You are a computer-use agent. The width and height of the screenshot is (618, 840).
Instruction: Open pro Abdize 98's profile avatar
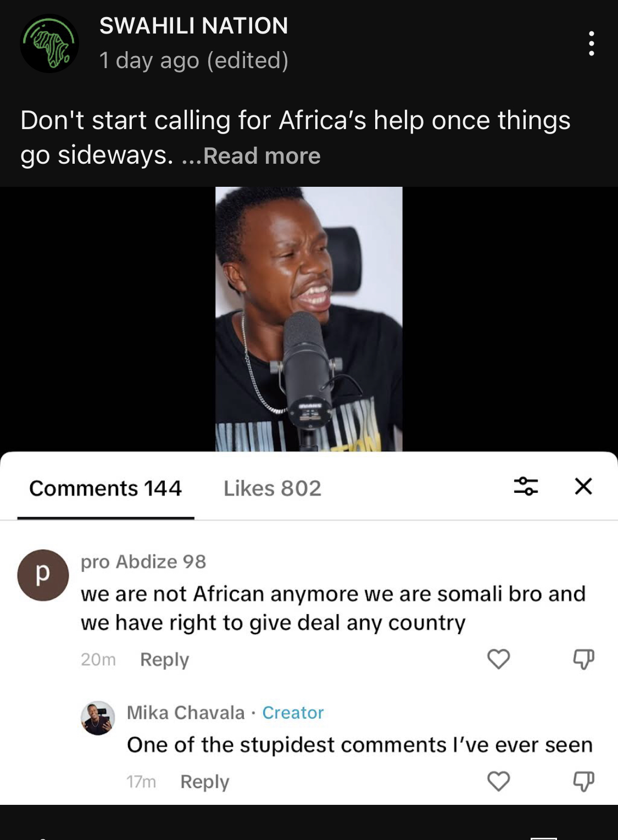click(x=43, y=575)
